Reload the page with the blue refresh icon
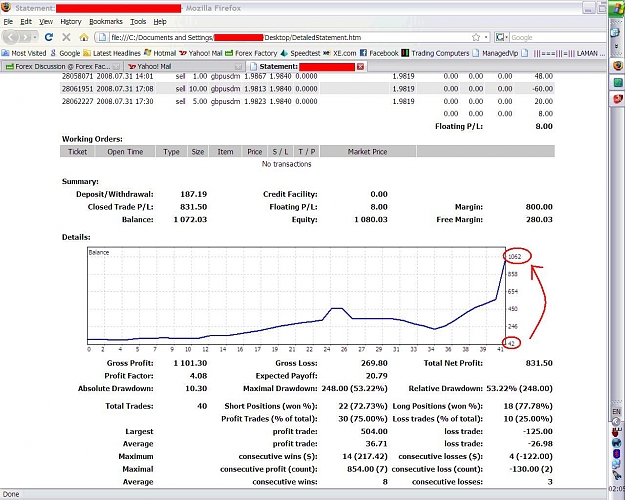625x500 pixels. pyautogui.click(x=49, y=37)
